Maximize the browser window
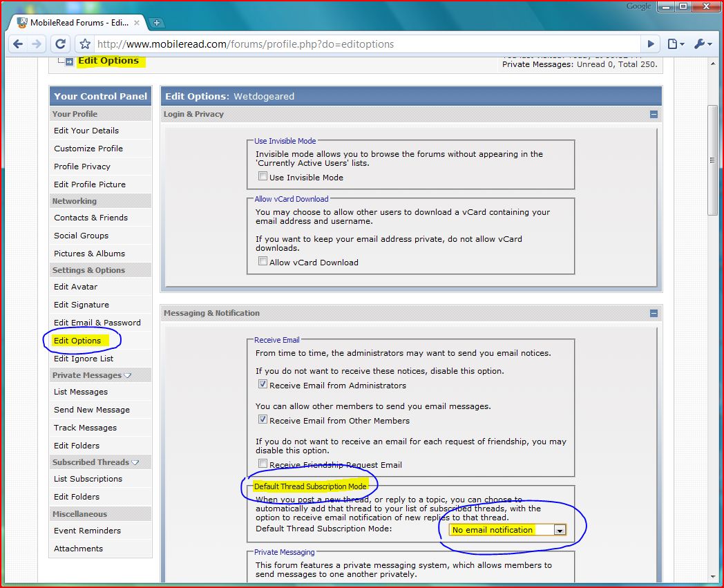This screenshot has width=724, height=588. coord(684,6)
